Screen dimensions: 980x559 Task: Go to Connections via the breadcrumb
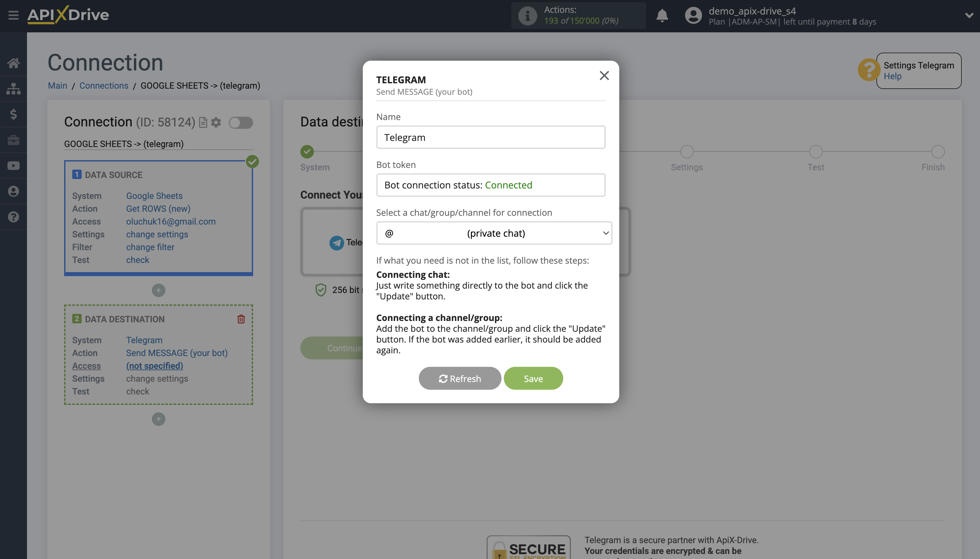point(104,85)
